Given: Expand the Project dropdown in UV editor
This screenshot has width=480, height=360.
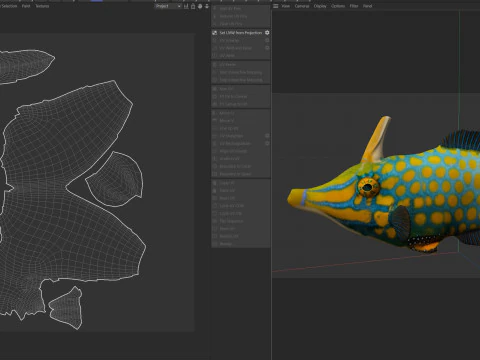Looking at the screenshot, I should pos(168,6).
